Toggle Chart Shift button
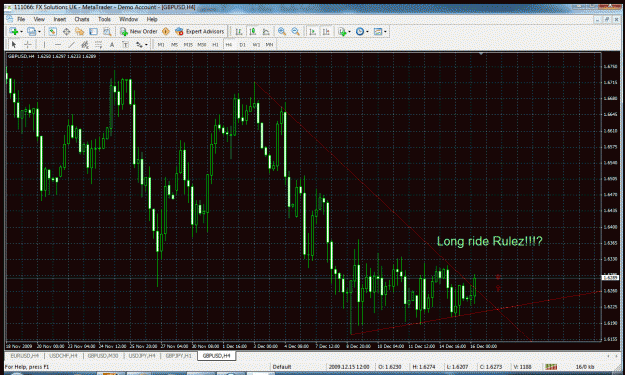This screenshot has width=625, height=375. click(x=326, y=31)
